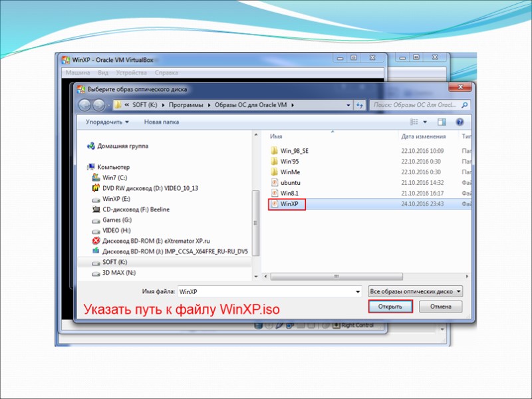
Task: Open the Games (G:) drive
Action: tap(112, 220)
